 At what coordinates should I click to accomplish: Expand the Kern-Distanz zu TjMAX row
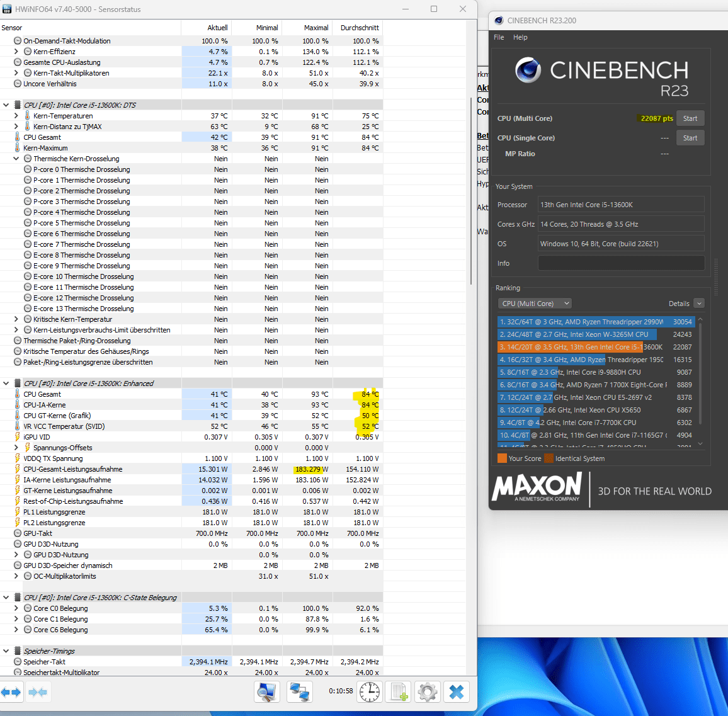tap(16, 127)
